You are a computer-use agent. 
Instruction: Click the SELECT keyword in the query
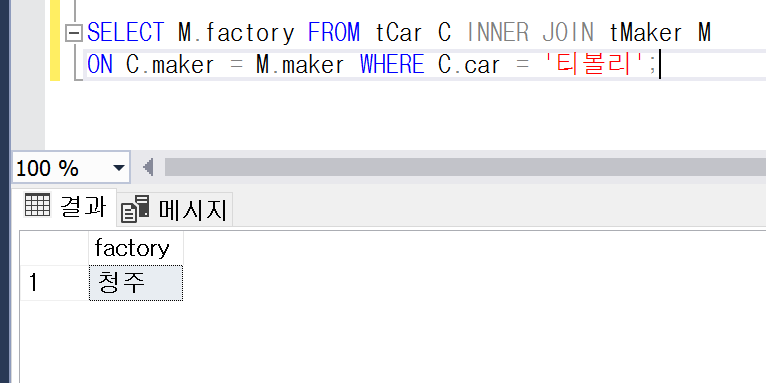pos(126,33)
